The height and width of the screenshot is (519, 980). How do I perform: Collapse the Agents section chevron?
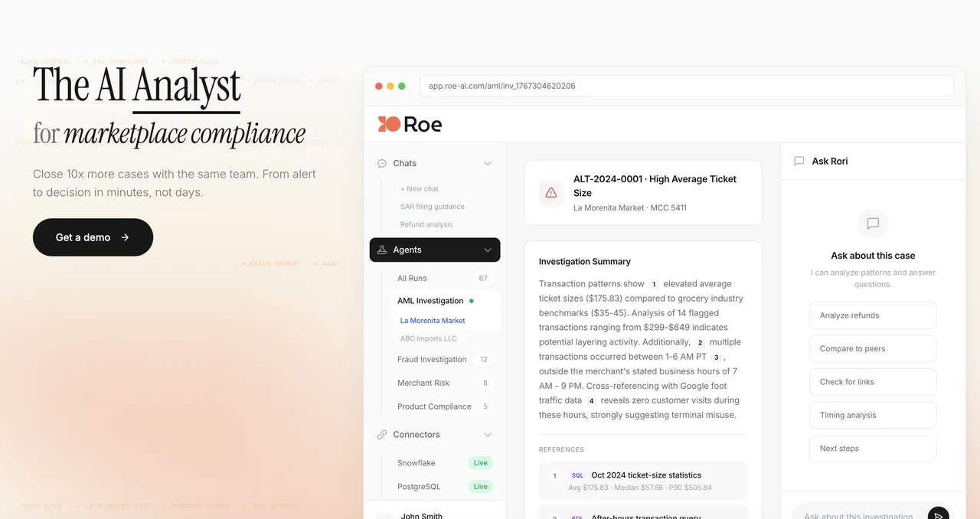coord(488,250)
